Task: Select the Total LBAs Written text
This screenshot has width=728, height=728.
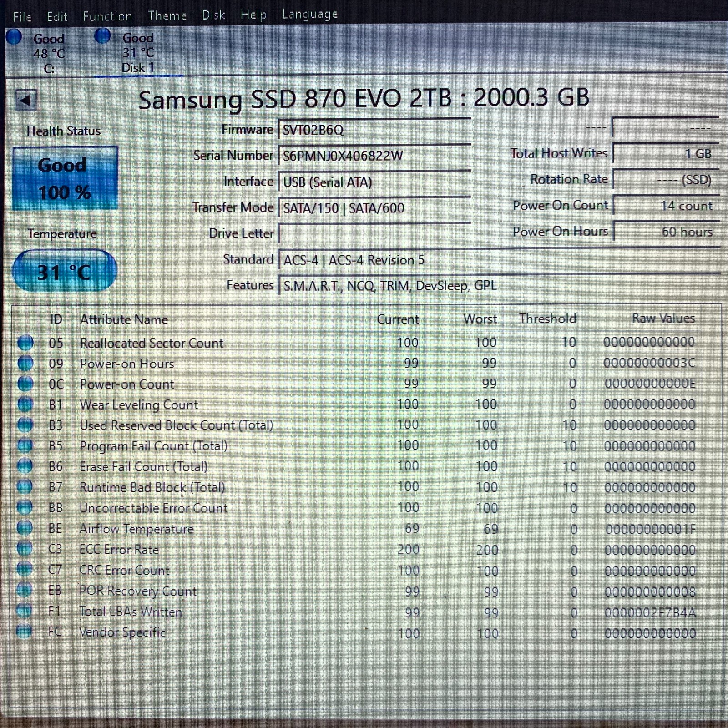Action: tap(131, 612)
